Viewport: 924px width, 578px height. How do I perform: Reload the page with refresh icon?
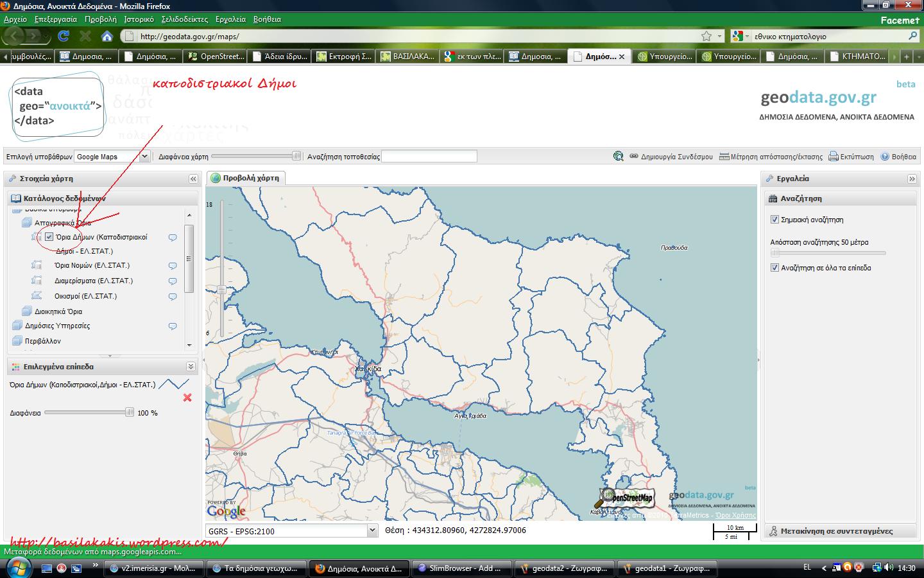pyautogui.click(x=64, y=36)
